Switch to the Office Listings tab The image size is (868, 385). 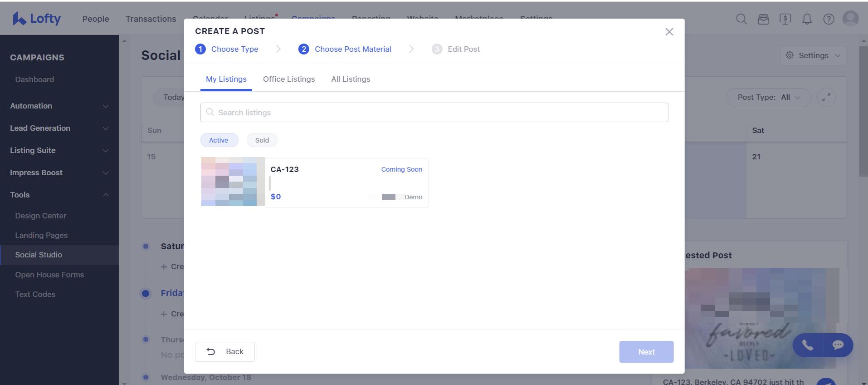pos(288,79)
